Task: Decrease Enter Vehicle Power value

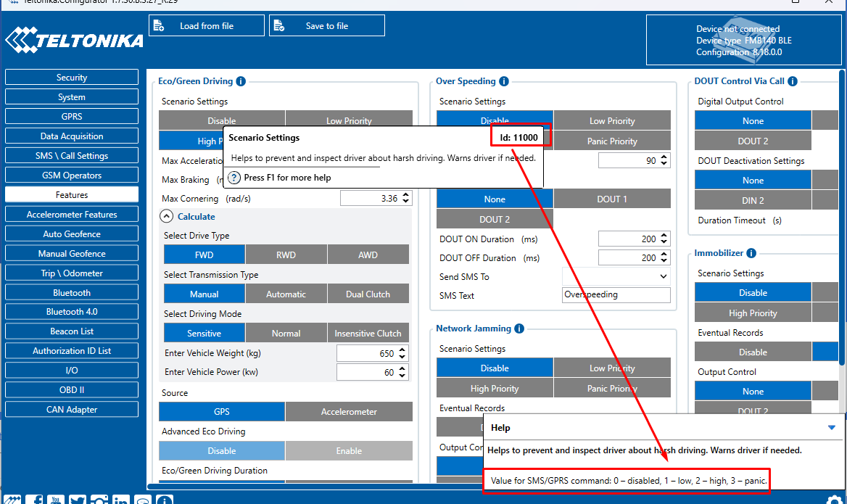Action: tap(402, 376)
